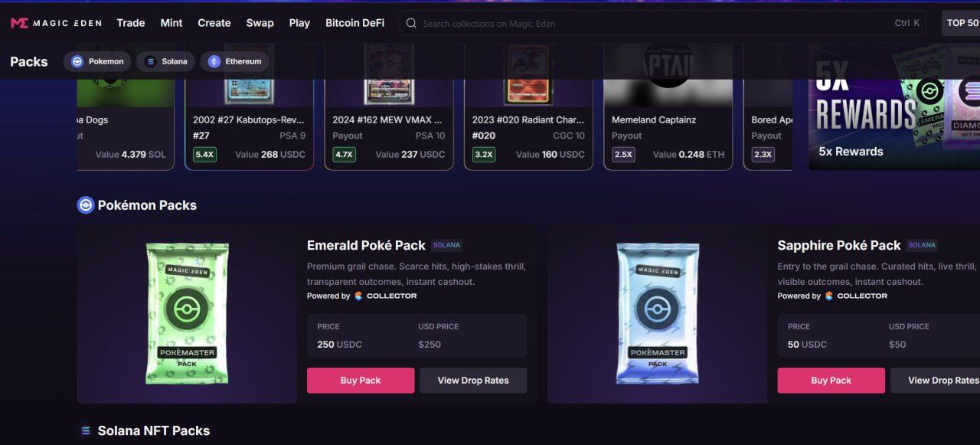The height and width of the screenshot is (445, 980).
Task: Open the Trade menu
Action: (131, 23)
